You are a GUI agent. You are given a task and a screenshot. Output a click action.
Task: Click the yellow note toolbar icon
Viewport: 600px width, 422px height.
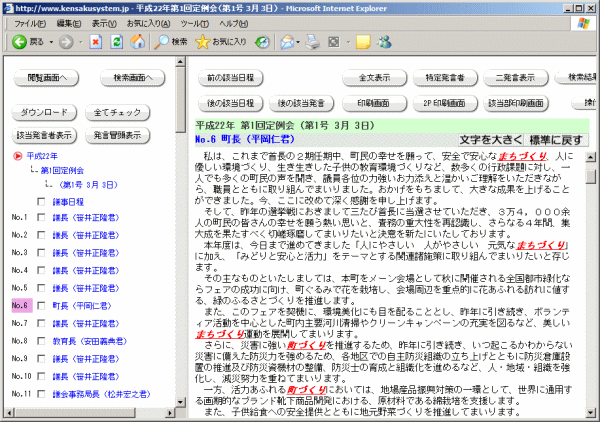pyautogui.click(x=363, y=42)
